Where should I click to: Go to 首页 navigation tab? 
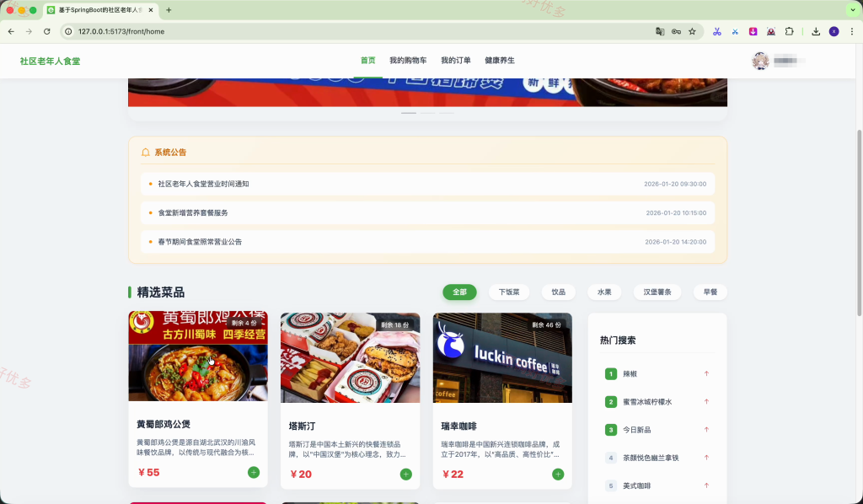pyautogui.click(x=367, y=61)
